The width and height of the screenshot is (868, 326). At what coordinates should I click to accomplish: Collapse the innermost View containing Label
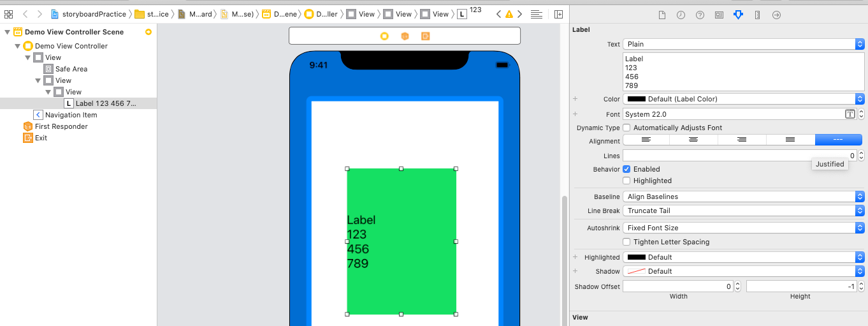(x=48, y=92)
